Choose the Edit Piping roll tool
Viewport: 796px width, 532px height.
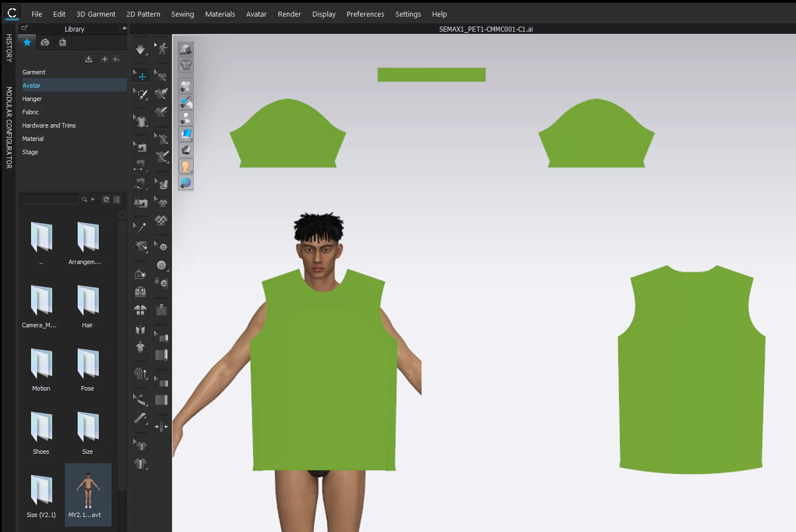click(161, 337)
